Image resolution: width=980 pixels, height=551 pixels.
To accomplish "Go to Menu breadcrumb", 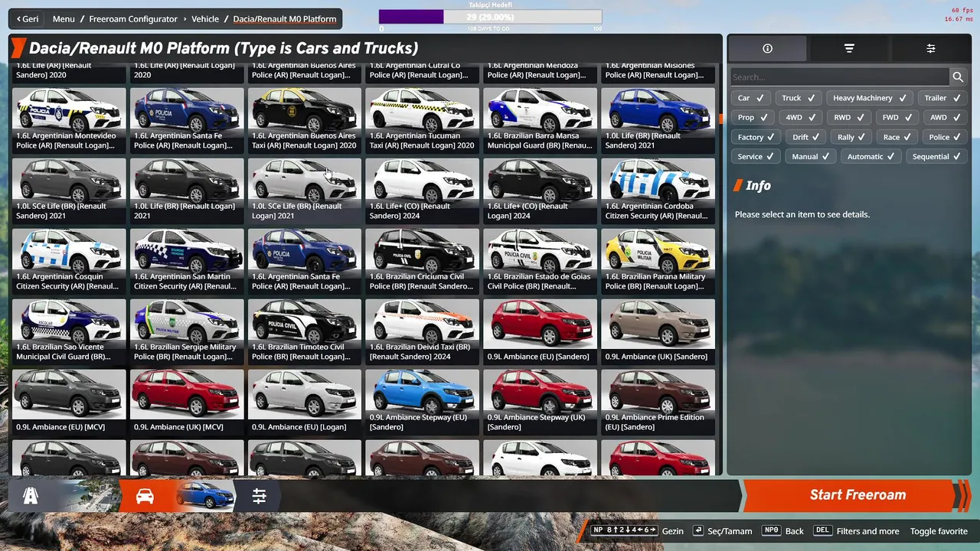I will [x=64, y=19].
